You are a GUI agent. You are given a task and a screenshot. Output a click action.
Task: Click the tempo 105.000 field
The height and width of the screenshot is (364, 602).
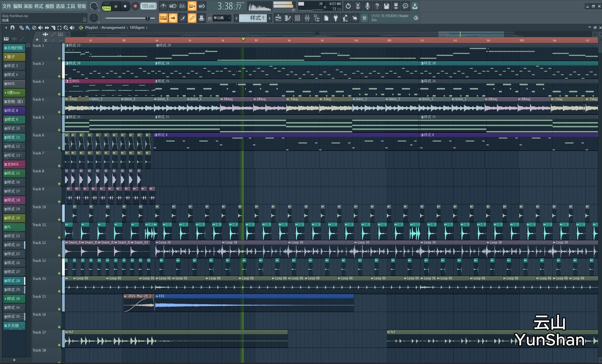coord(148,6)
